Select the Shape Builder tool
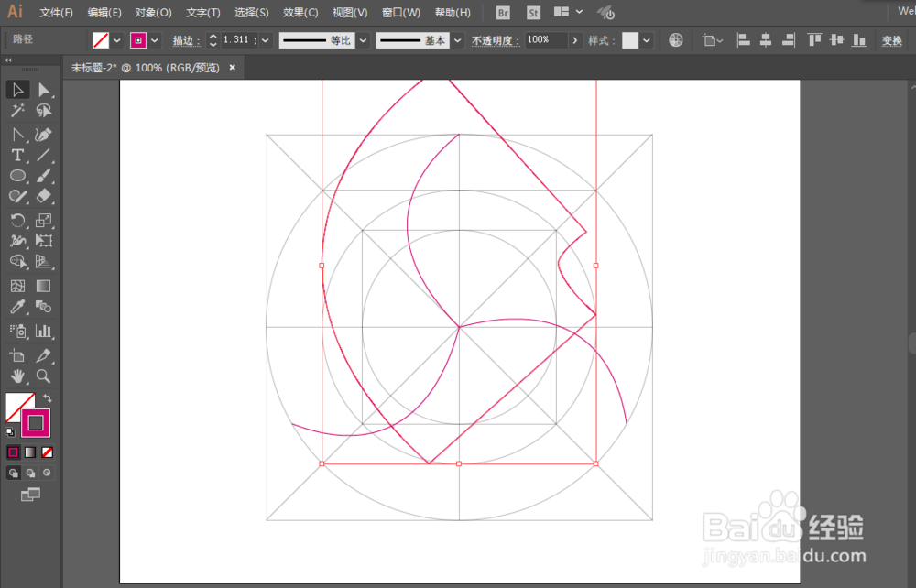Screen dimensions: 916x588 click(17, 261)
